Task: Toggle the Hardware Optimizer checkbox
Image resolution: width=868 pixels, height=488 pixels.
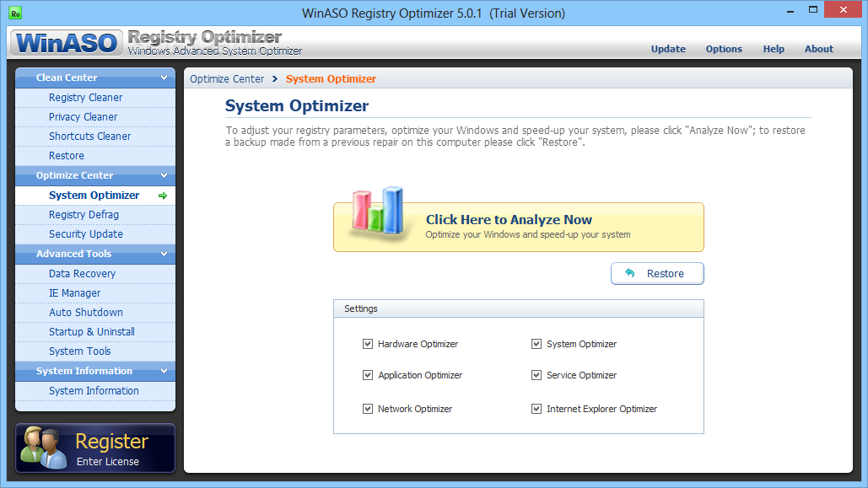Action: (x=368, y=344)
